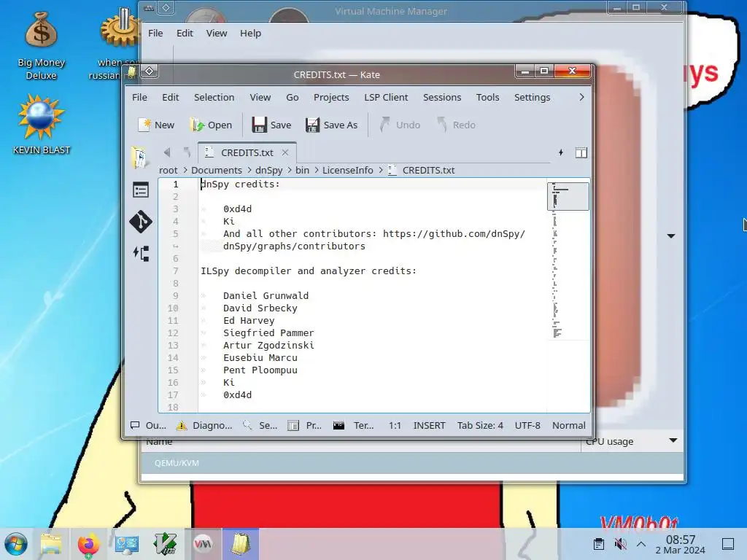The image size is (747, 560).
Task: Click the dnSpy breadcrumb segment
Action: point(268,170)
